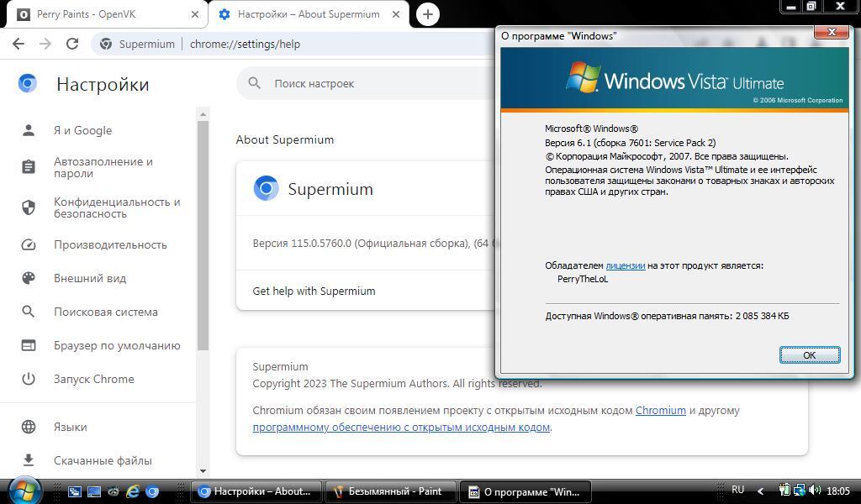Open программному обеспечению с открытым исходным кодом link
The image size is (861, 504).
[401, 428]
